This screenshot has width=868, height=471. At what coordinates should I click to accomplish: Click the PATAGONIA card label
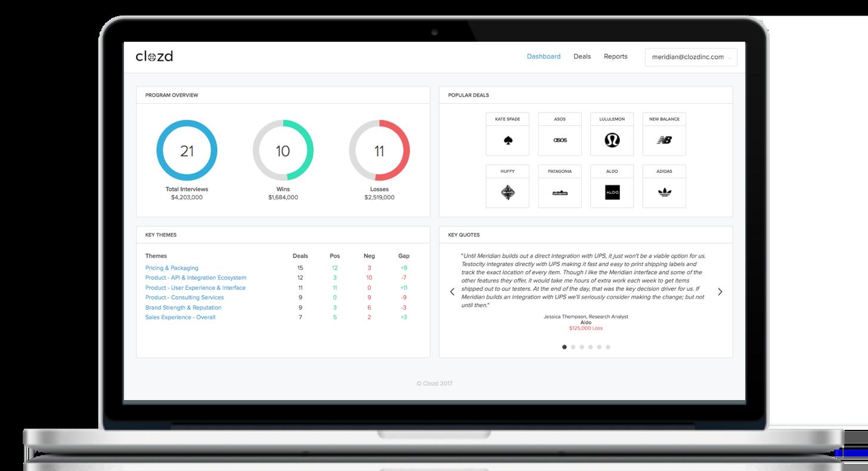coord(560,171)
